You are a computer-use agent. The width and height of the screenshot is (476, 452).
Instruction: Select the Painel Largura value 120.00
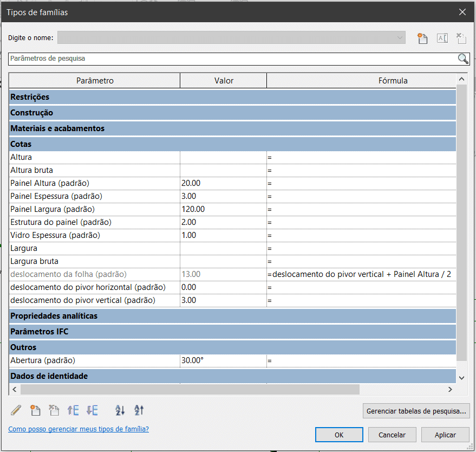coord(224,209)
